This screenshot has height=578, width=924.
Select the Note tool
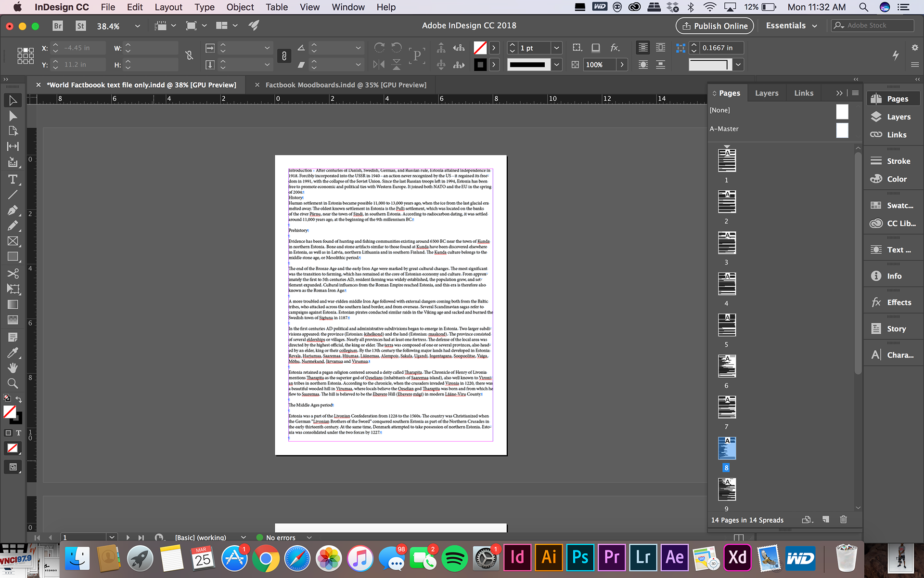pyautogui.click(x=13, y=337)
